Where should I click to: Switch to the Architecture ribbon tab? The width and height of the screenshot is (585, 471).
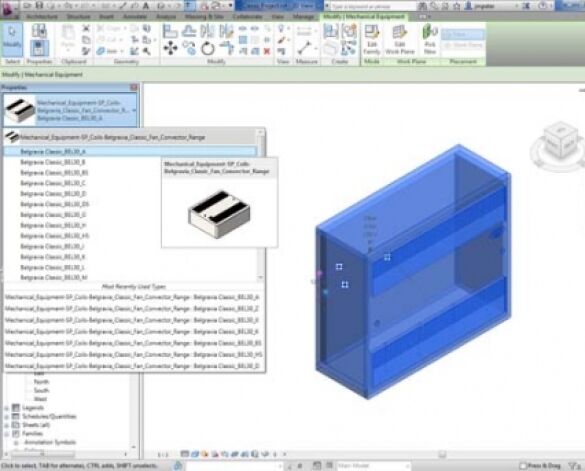click(42, 17)
